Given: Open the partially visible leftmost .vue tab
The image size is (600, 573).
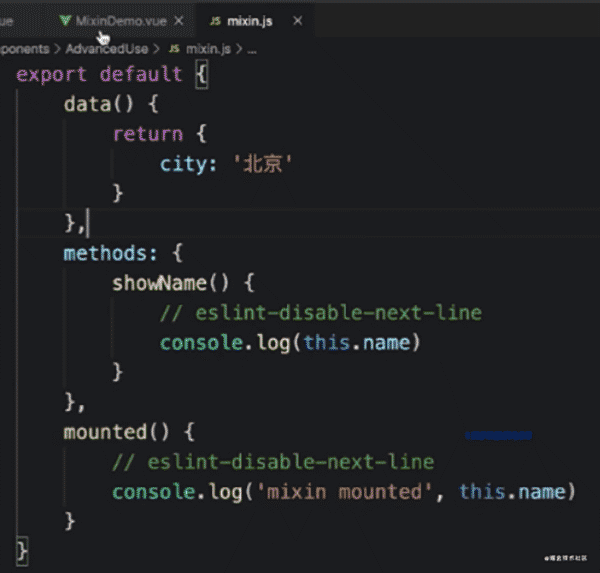Looking at the screenshot, I should (8, 20).
